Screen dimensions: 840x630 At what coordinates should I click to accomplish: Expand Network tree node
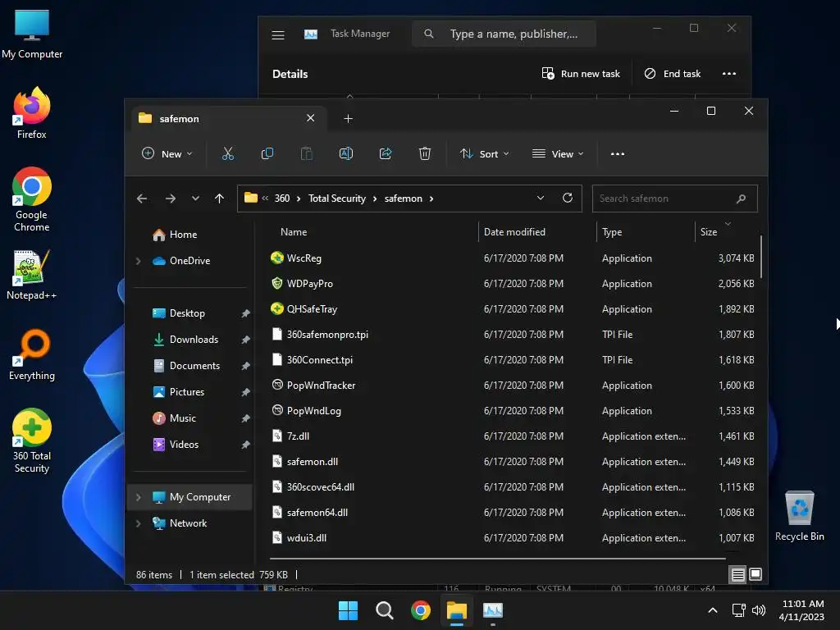coord(138,523)
